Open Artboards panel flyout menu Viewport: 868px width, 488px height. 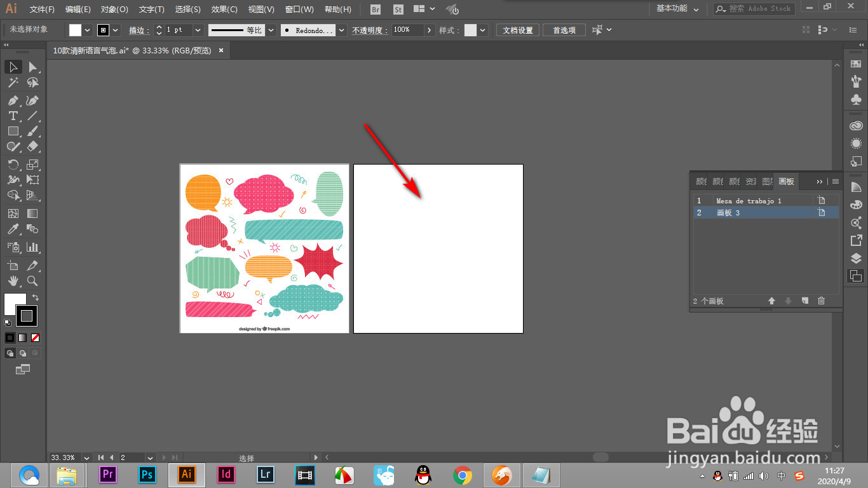836,181
